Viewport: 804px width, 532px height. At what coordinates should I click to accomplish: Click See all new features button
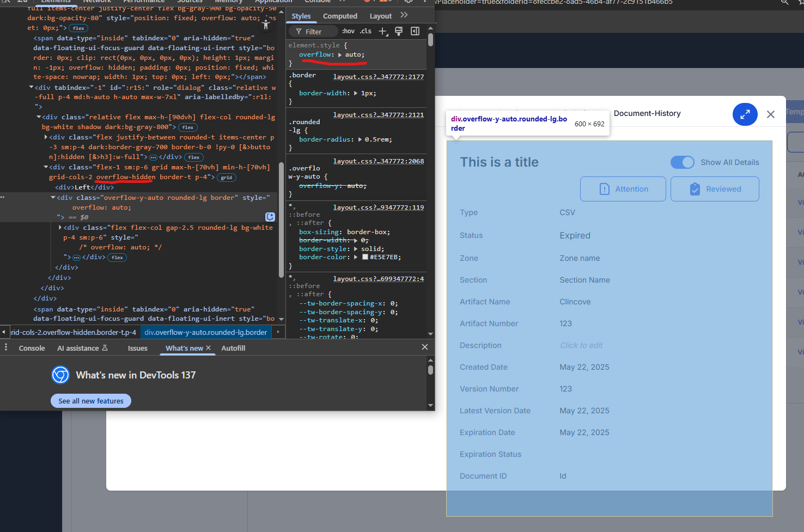click(x=91, y=401)
